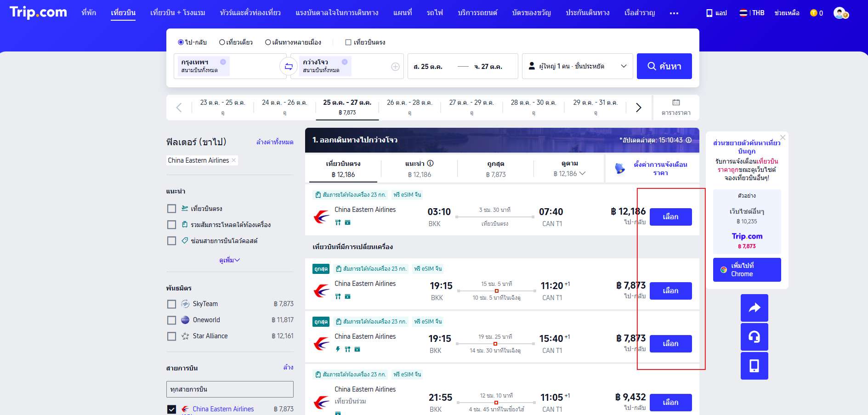Expand the see more filters link
The width and height of the screenshot is (868, 415).
pos(229,260)
